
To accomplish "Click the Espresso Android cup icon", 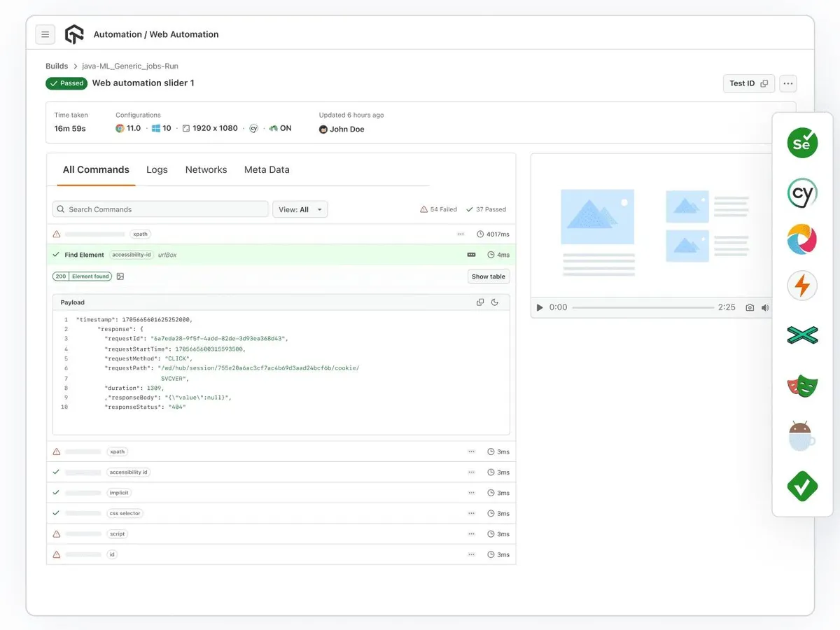I will click(802, 436).
